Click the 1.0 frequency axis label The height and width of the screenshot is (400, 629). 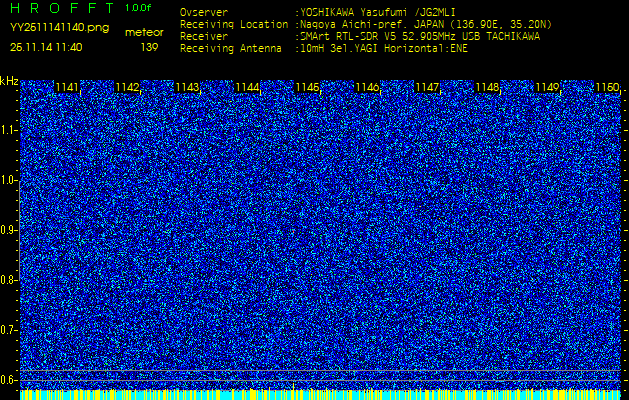[8, 181]
